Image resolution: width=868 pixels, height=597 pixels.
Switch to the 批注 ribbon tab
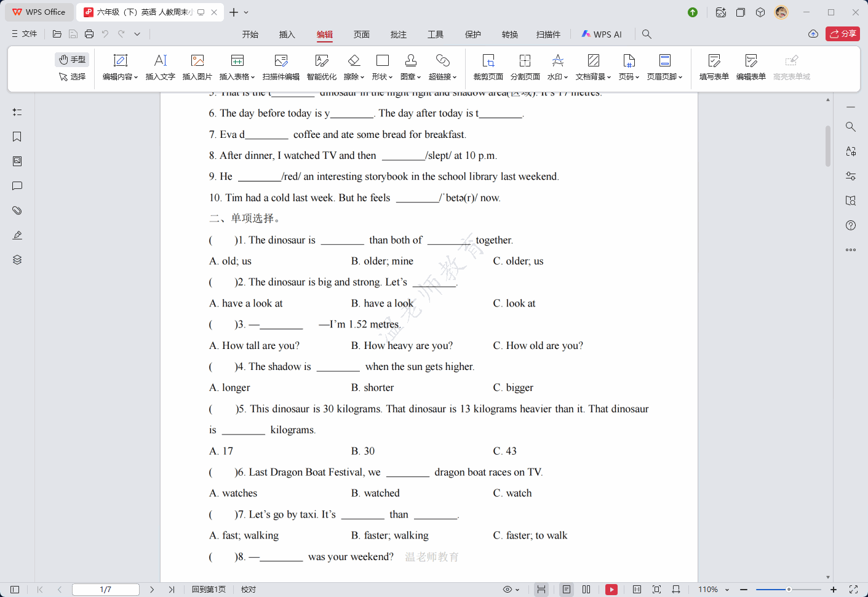tap(398, 34)
